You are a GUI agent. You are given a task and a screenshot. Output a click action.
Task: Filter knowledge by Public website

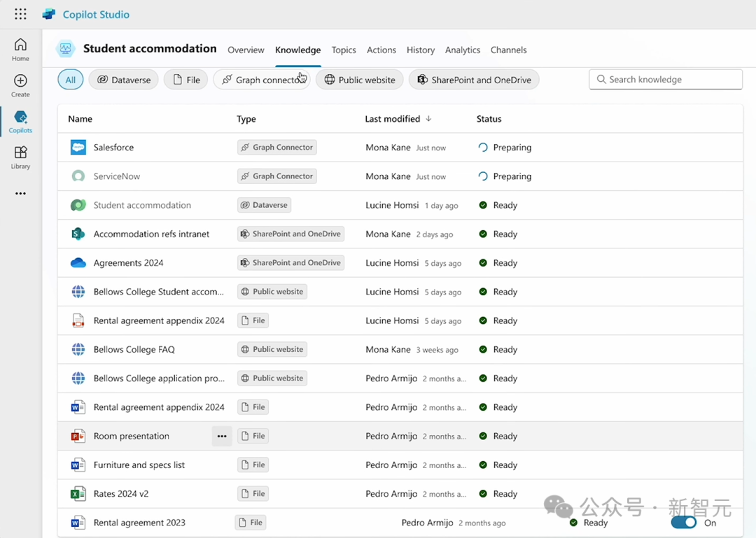[x=359, y=80]
